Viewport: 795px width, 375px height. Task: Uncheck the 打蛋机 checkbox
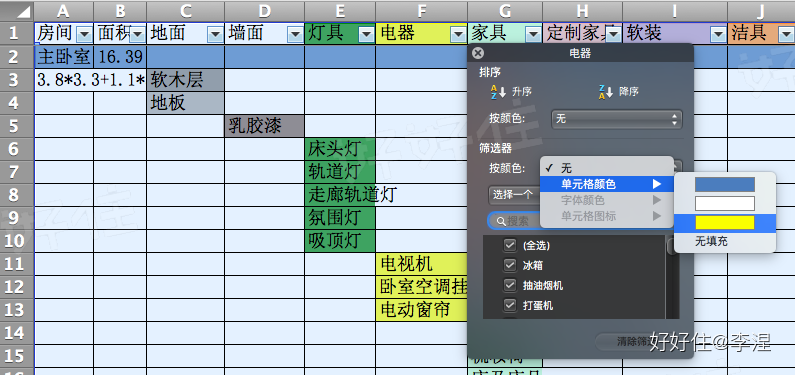point(510,305)
